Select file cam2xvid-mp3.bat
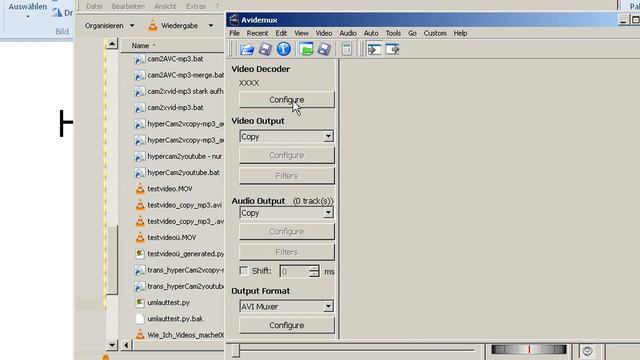Viewport: 640px width, 360px height. tap(176, 108)
